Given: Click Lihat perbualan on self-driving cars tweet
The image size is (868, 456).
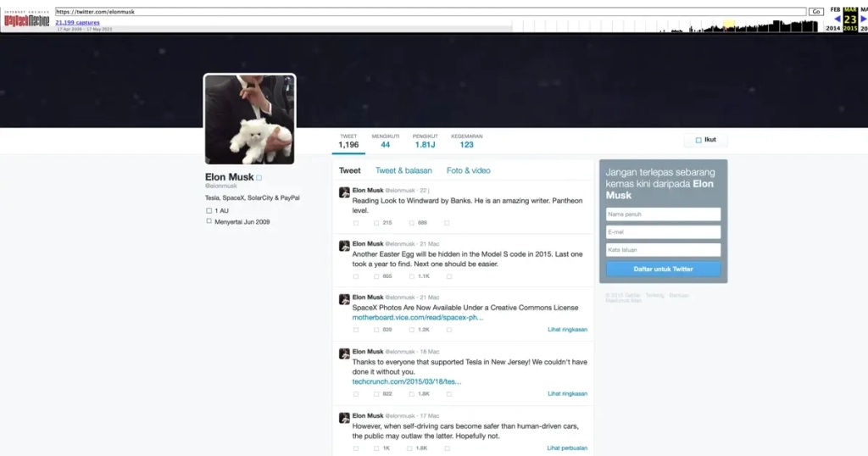Looking at the screenshot, I should pyautogui.click(x=567, y=448).
